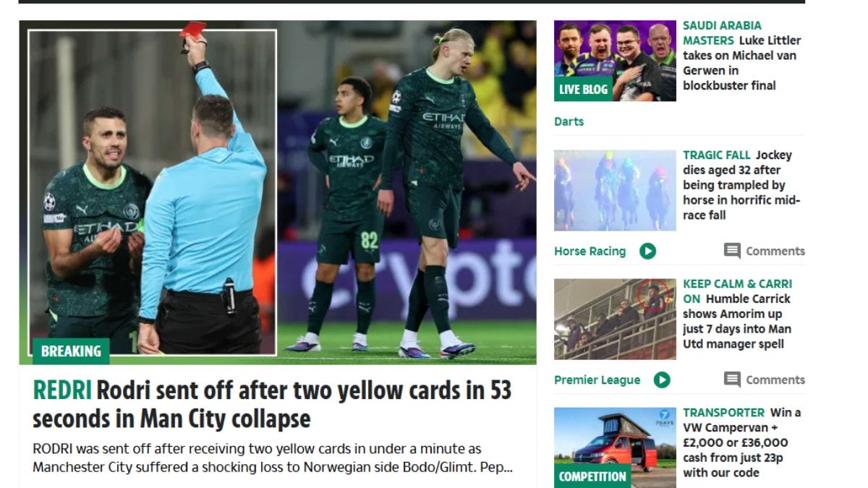Open comments icon under jockey article
The width and height of the screenshot is (868, 488).
point(732,251)
